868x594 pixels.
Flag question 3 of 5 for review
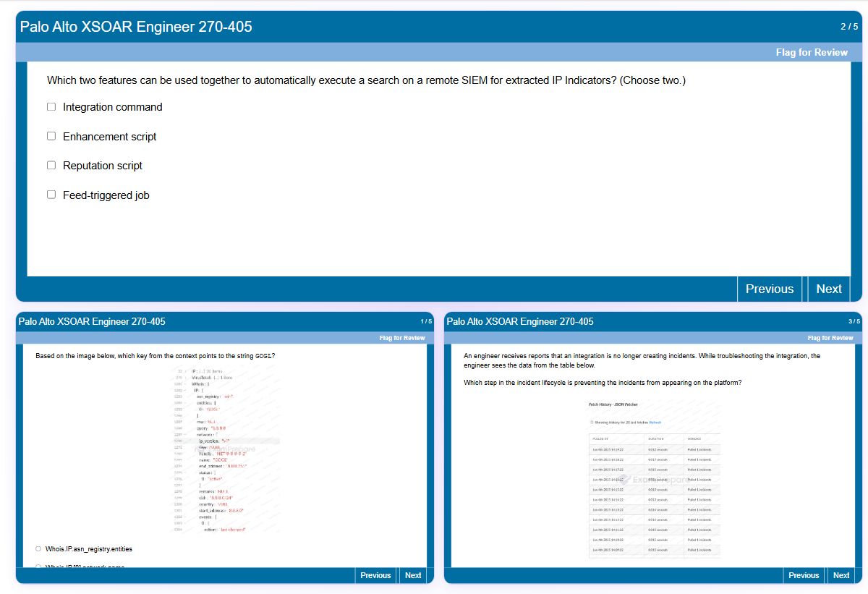point(830,338)
